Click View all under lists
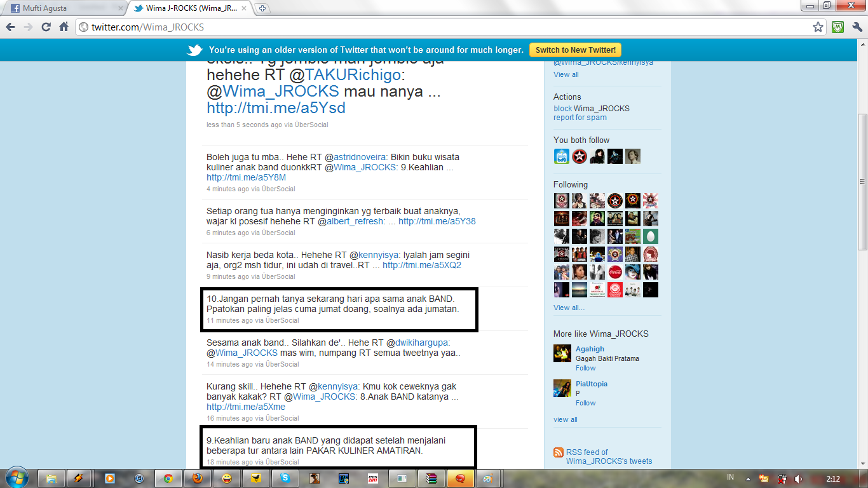Screen dimensions: 868x488 click(566, 74)
